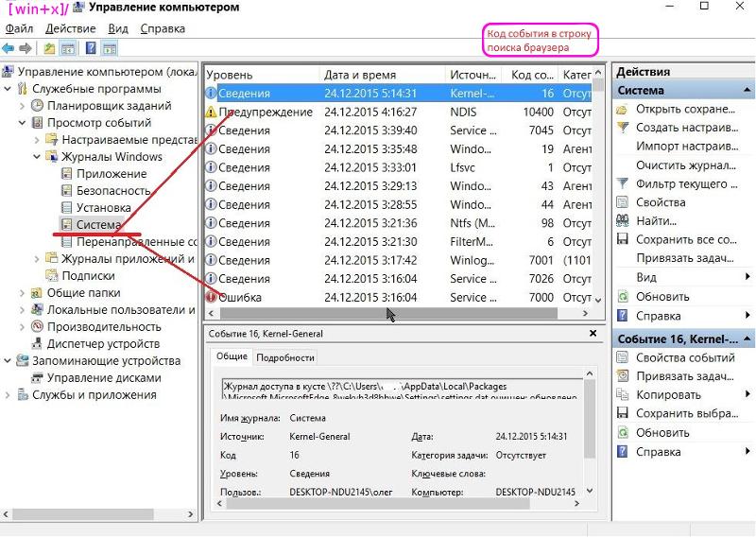Open the Справка menu in the menu bar
This screenshot has width=756, height=538.
point(163,29)
